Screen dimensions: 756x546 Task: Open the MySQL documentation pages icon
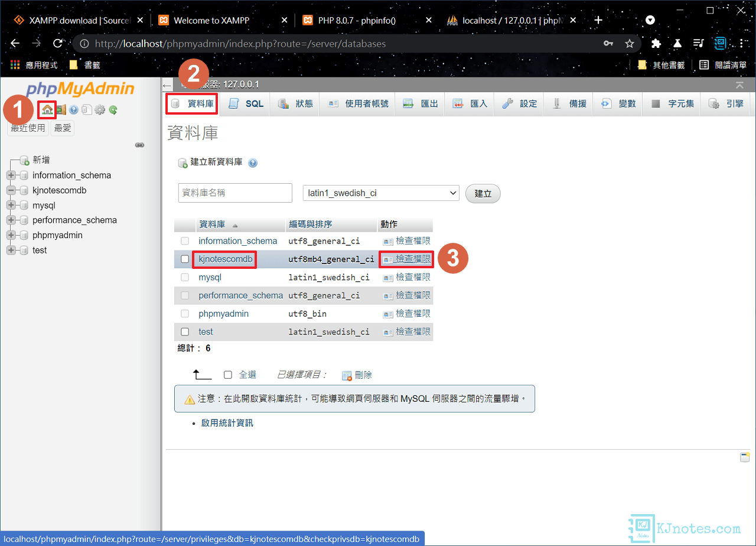(x=87, y=109)
